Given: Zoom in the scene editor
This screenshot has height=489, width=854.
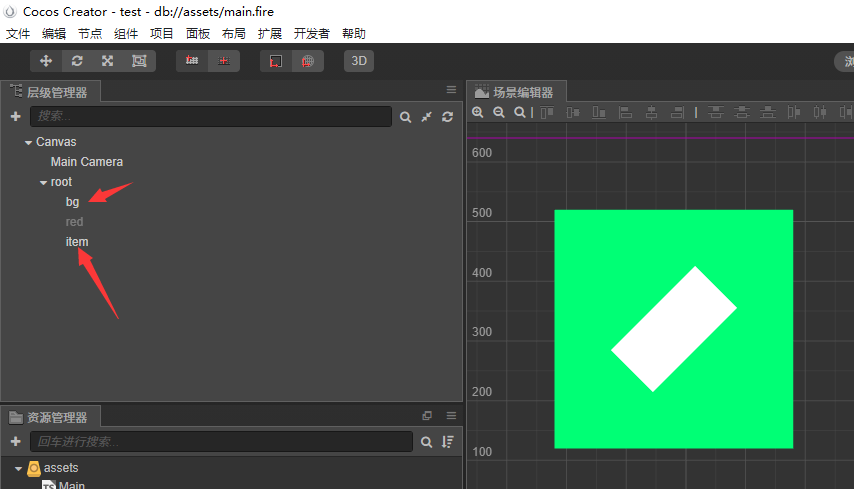Looking at the screenshot, I should 478,112.
